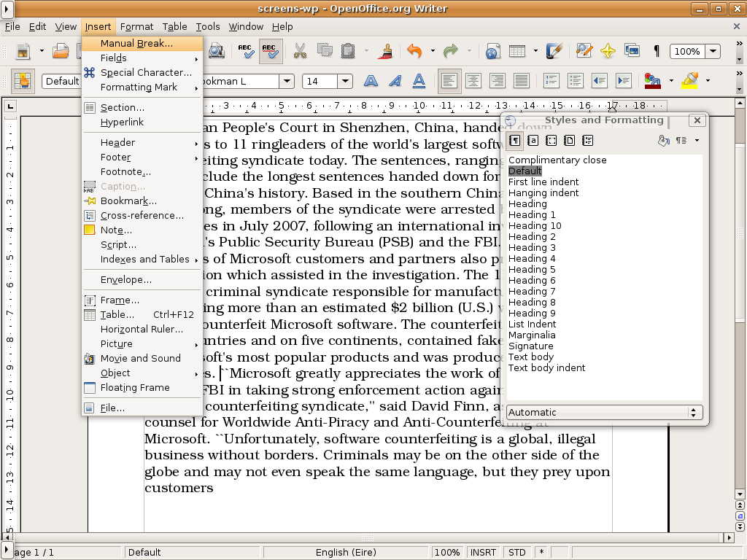
Task: Toggle Show Draw Functions icon
Action: (x=554, y=51)
